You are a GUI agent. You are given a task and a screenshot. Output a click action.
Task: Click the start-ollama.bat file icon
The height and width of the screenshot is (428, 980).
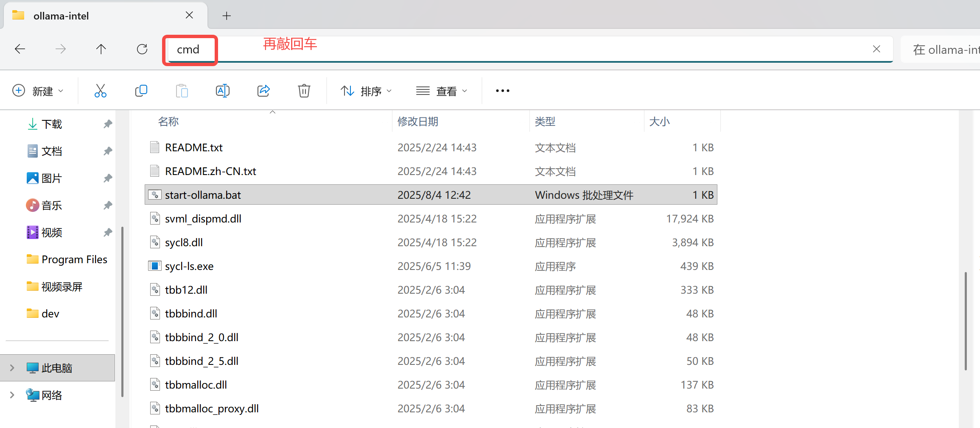[x=154, y=195]
